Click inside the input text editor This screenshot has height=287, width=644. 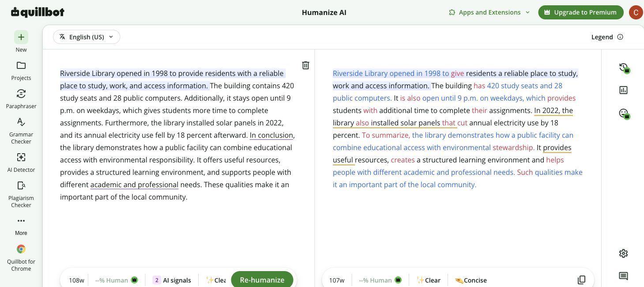[x=177, y=135]
